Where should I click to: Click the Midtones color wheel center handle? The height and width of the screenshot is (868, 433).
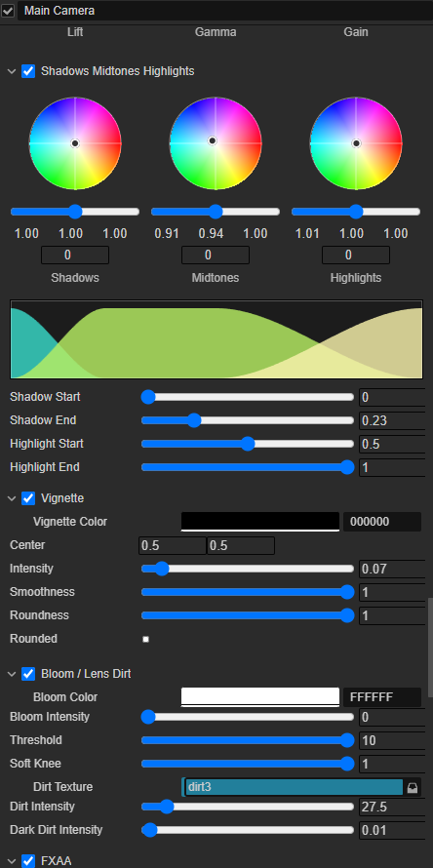pos(213,140)
